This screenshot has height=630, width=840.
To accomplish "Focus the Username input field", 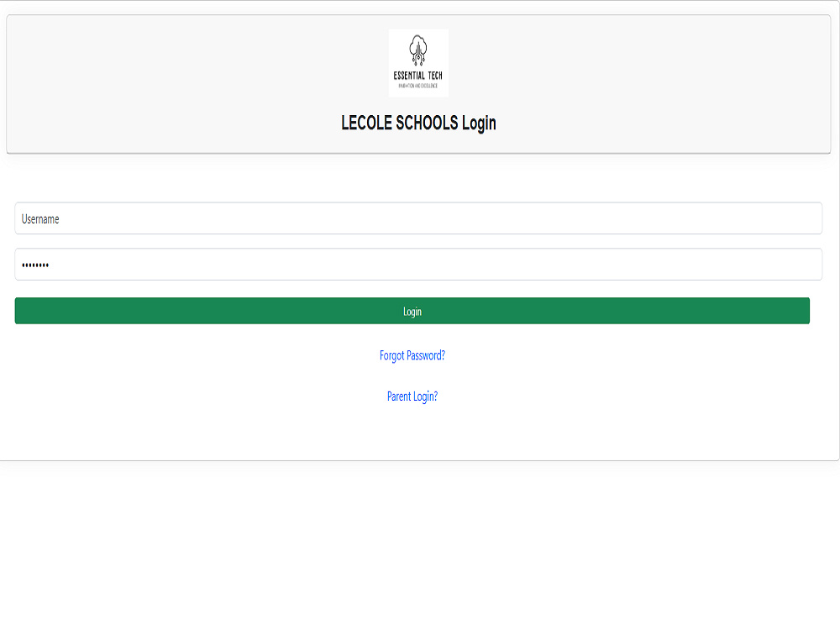I will (x=418, y=218).
